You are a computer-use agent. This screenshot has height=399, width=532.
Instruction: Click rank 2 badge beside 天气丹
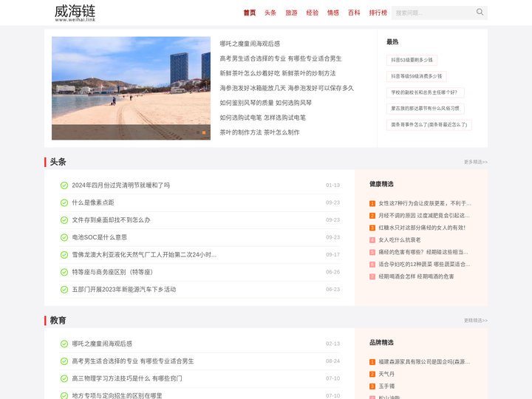tap(372, 374)
